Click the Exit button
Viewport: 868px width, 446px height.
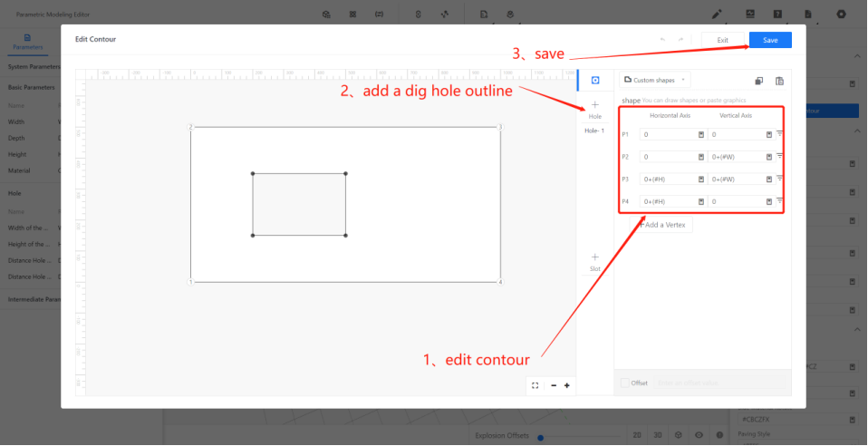pos(722,40)
